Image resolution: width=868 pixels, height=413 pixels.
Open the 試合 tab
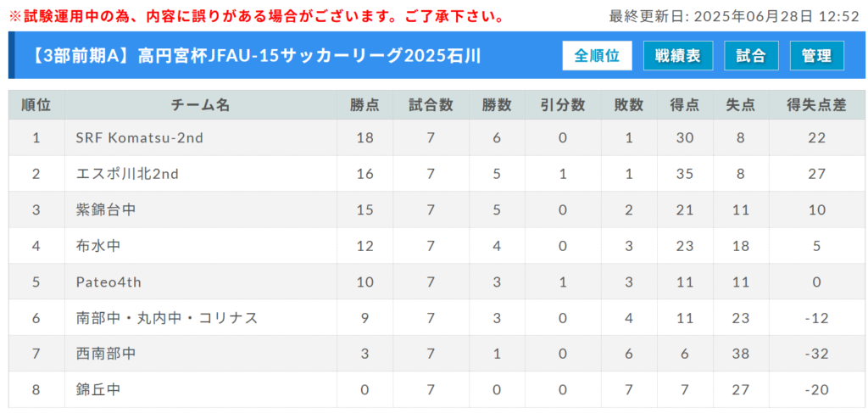point(751,55)
